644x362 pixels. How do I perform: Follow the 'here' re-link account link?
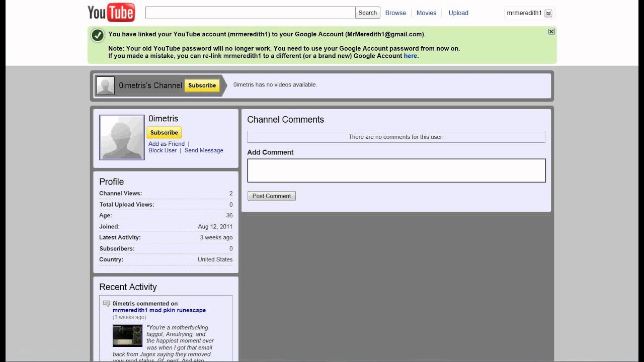pos(410,56)
